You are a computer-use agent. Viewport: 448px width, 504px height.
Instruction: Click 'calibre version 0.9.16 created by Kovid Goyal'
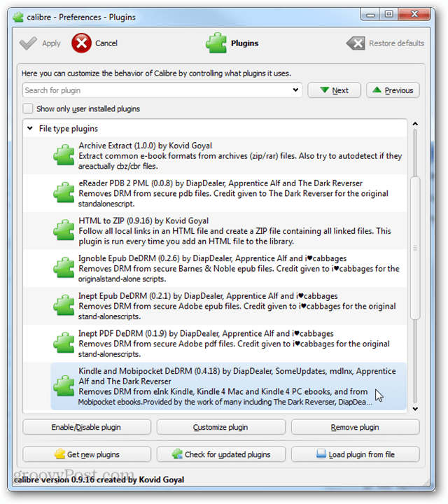click(x=99, y=479)
